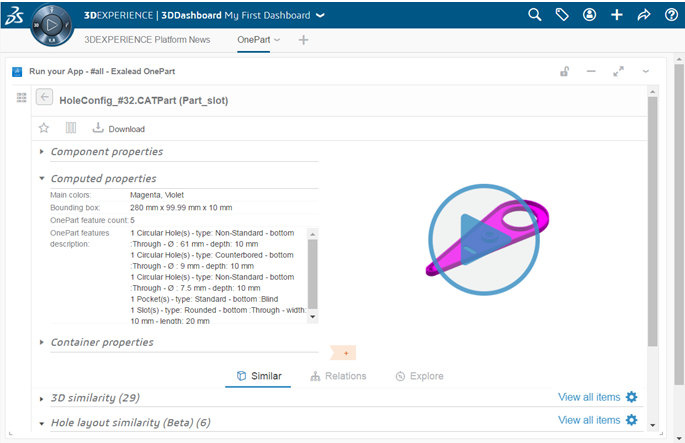The image size is (685, 443).
Task: Click the tag icon in top bar
Action: (562, 15)
